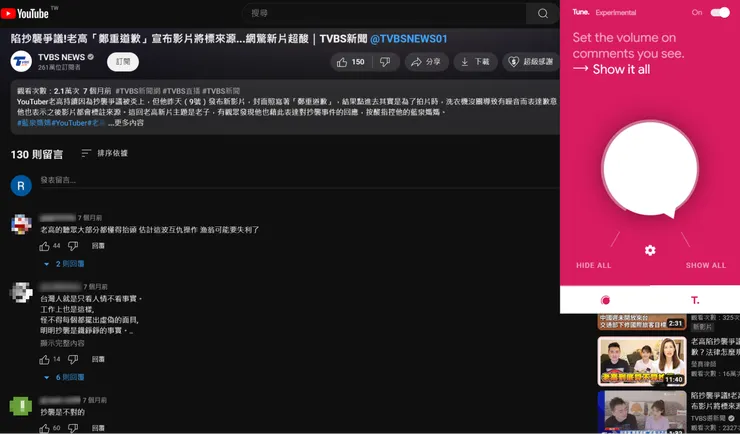The image size is (740, 434).
Task: Dislike the comment with 60 likes
Action: pyautogui.click(x=73, y=428)
